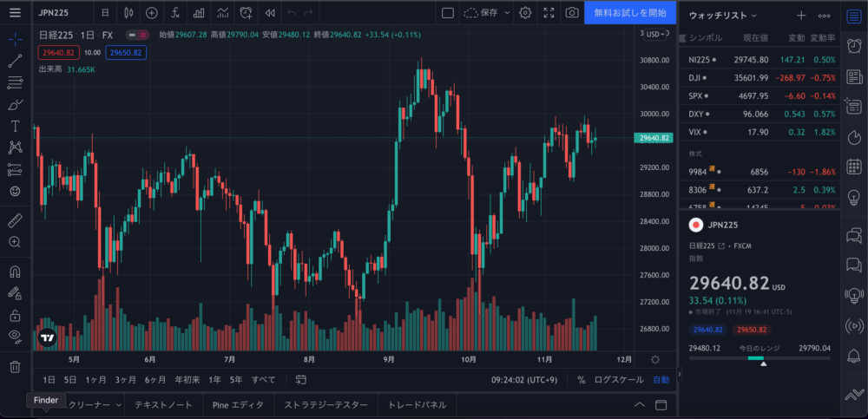Open the 保存 save dropdown
Image resolution: width=868 pixels, height=419 pixels.
487,12
